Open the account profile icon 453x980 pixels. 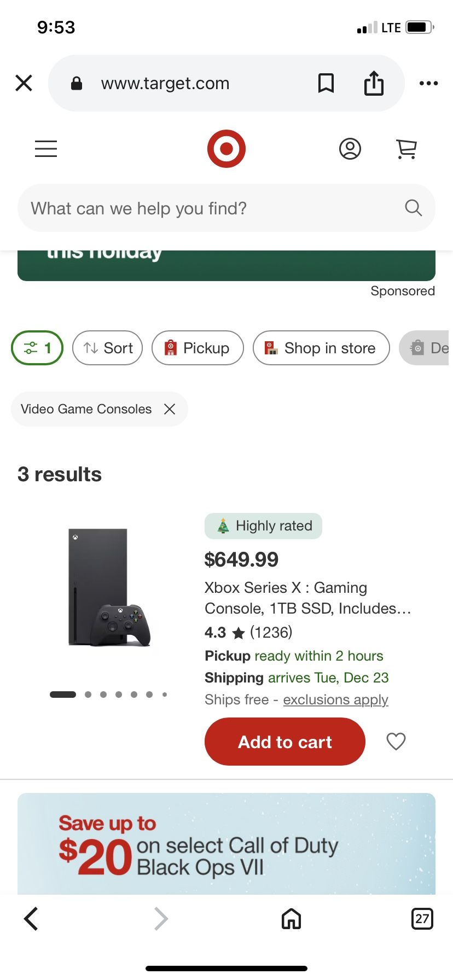[350, 149]
